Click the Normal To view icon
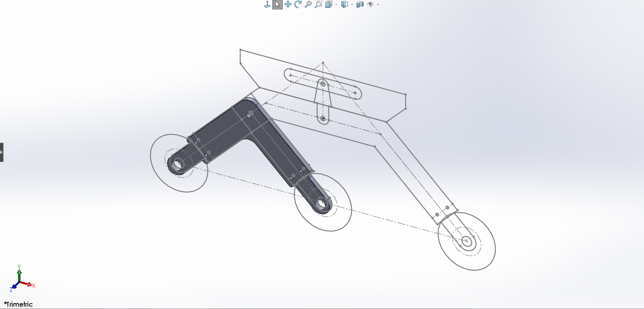Screen dimensions: 644x309 [267, 4]
